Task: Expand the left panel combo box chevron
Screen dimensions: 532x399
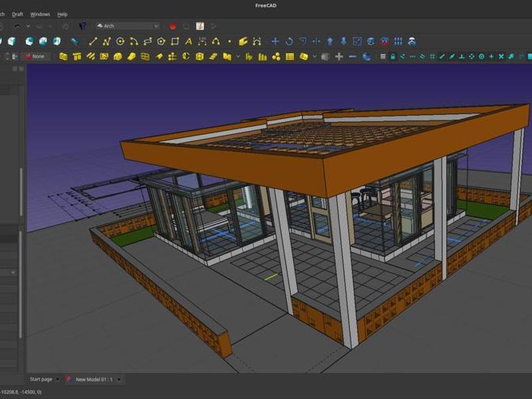Action: pyautogui.click(x=13, y=273)
